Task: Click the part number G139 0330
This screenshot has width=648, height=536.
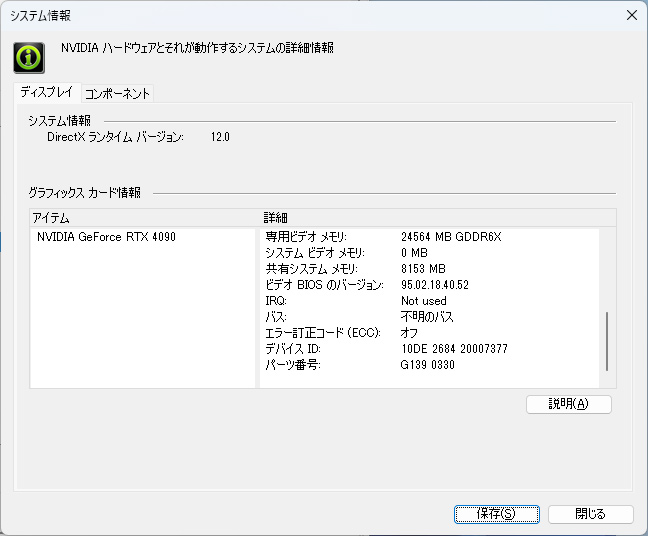Action: pyautogui.click(x=427, y=365)
